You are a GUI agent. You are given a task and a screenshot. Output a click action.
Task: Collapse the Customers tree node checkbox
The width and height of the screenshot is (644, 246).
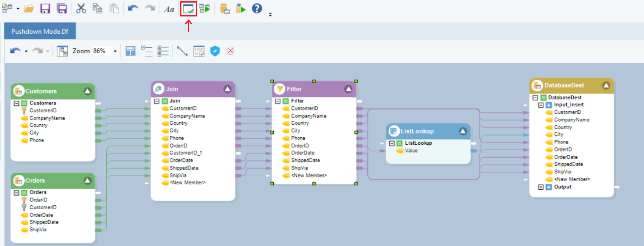16,103
